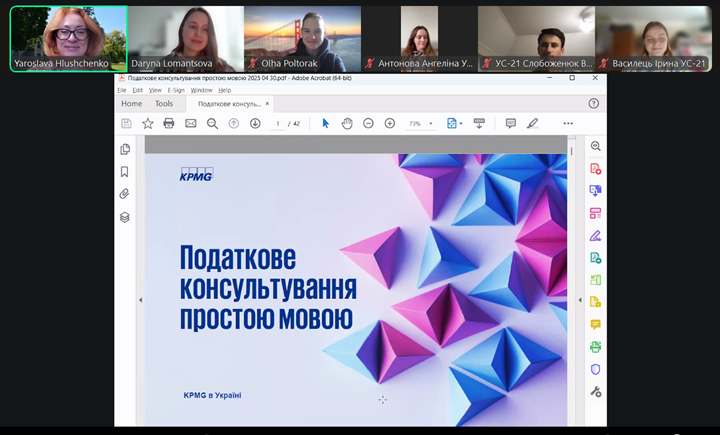
Task: Open the Bookmarks panel in left sidebar
Action: [125, 172]
